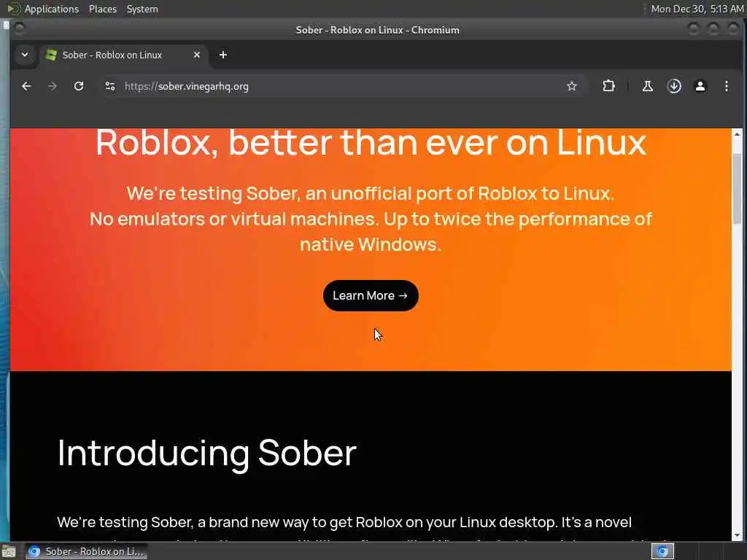Click the show desktop icon in bottom panel
This screenshot has height=560, width=747.
click(x=9, y=552)
